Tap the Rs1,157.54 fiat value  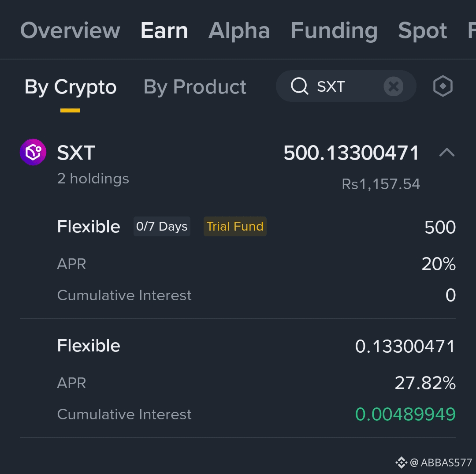point(381,184)
